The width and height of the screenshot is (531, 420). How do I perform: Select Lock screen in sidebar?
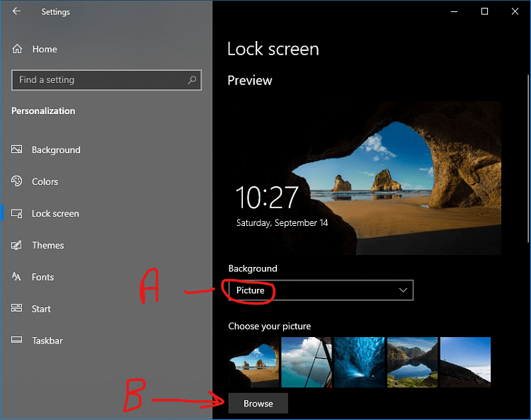[x=55, y=214]
